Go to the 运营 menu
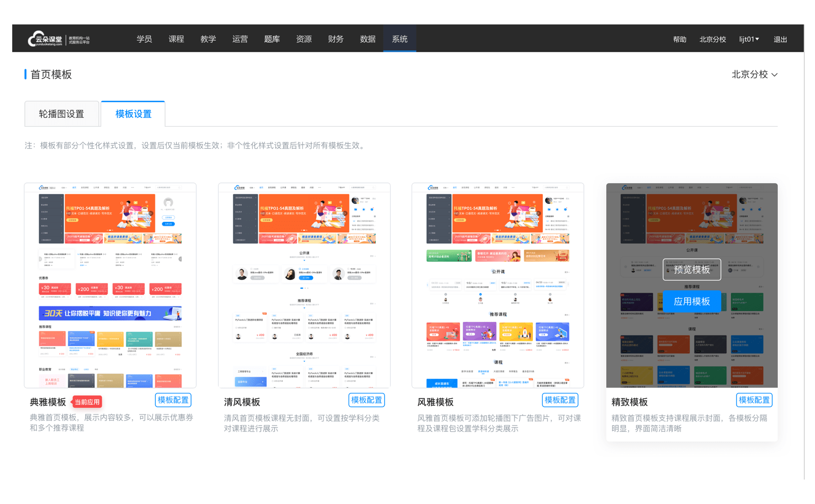 [240, 39]
